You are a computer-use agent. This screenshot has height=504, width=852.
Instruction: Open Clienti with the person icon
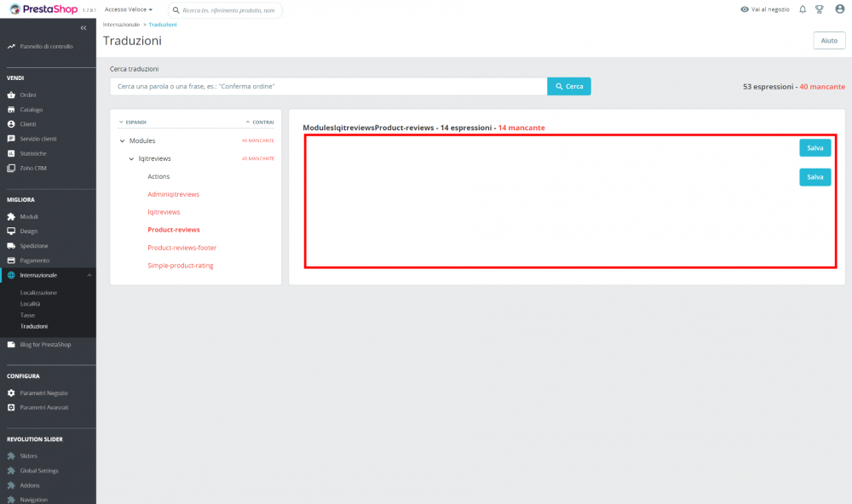(x=11, y=123)
